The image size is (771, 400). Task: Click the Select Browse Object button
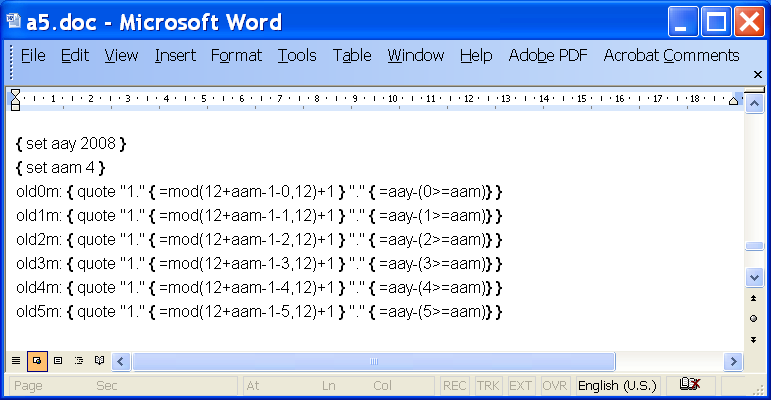(755, 318)
